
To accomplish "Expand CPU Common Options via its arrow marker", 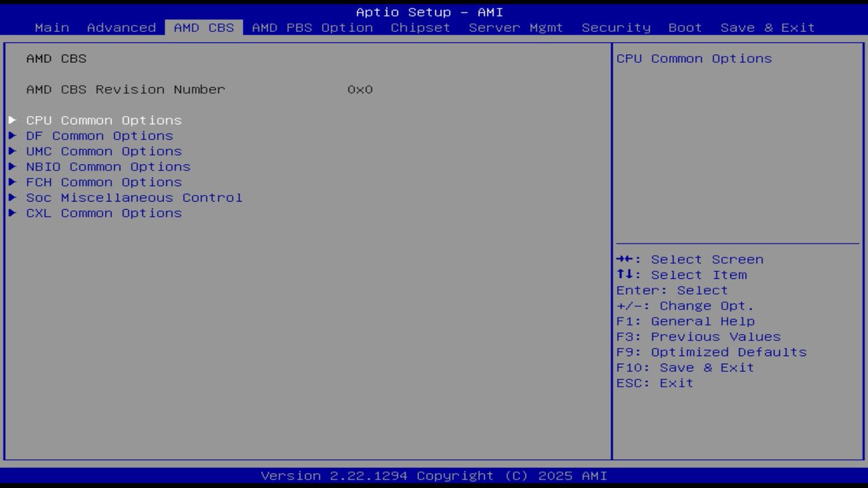I will [x=13, y=120].
